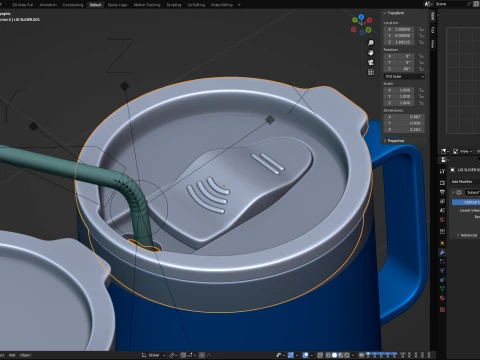480x360 pixels.
Task: Toggle lock on Location Y
Action: click(421, 36)
